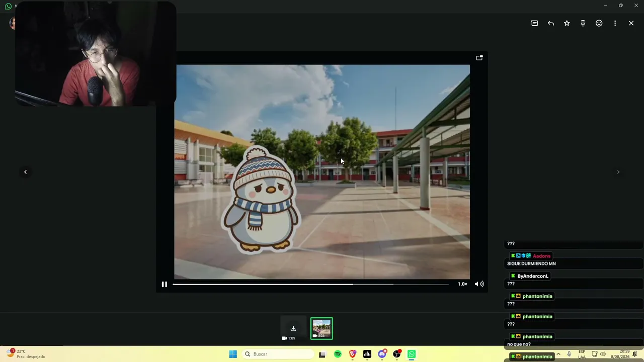
Task: Select the 3:23 video thumbnail
Action: [321, 329]
